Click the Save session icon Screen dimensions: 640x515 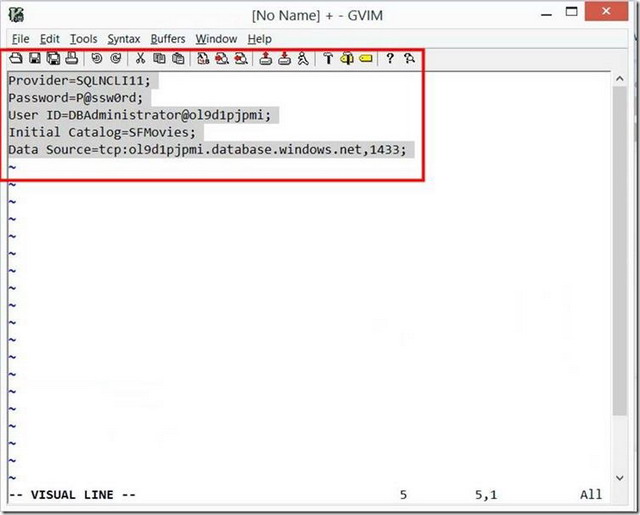point(284,58)
